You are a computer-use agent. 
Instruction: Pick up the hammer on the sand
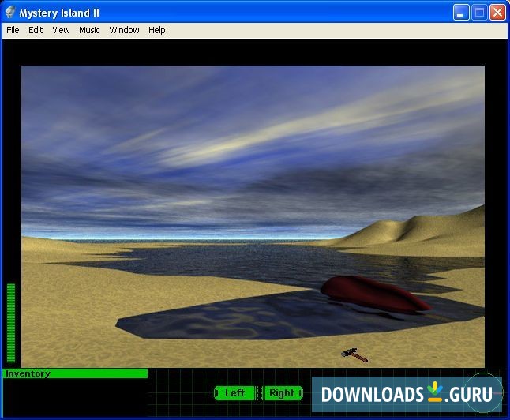pyautogui.click(x=354, y=355)
